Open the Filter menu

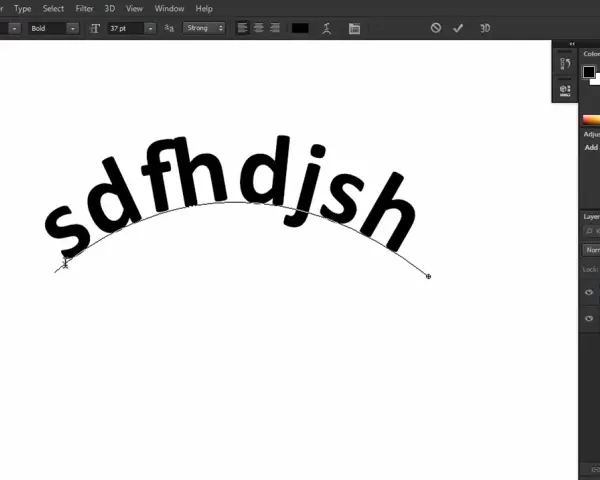84,8
